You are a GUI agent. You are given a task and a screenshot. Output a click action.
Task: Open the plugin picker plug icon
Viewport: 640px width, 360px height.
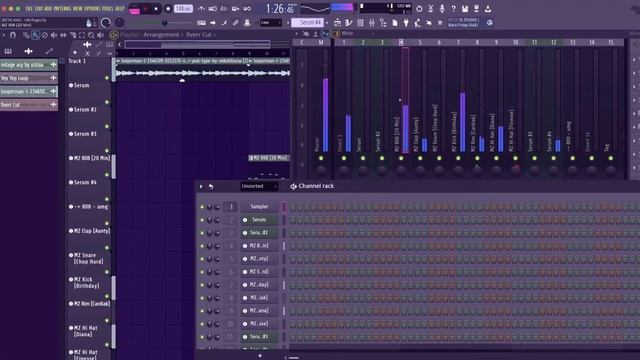point(406,23)
